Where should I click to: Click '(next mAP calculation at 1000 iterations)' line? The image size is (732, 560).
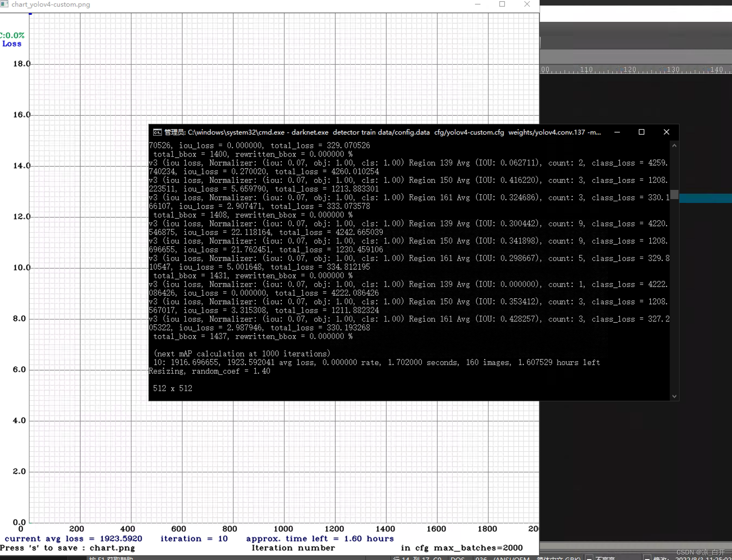tap(242, 354)
